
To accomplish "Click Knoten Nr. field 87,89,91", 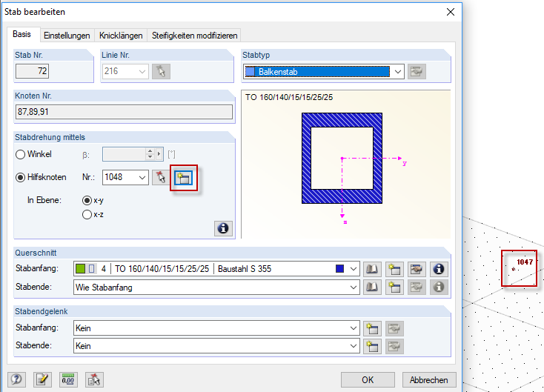I will point(124,112).
